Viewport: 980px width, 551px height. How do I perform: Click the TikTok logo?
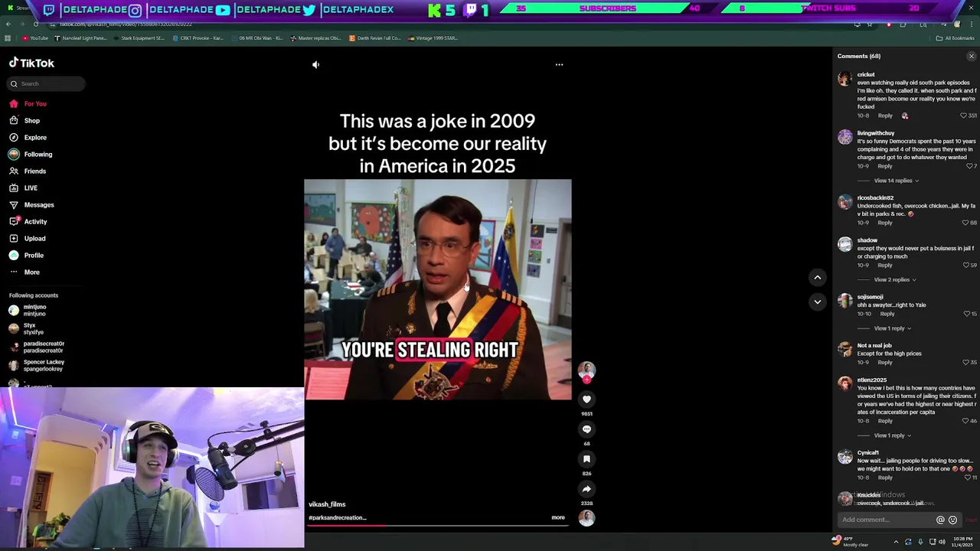click(31, 63)
